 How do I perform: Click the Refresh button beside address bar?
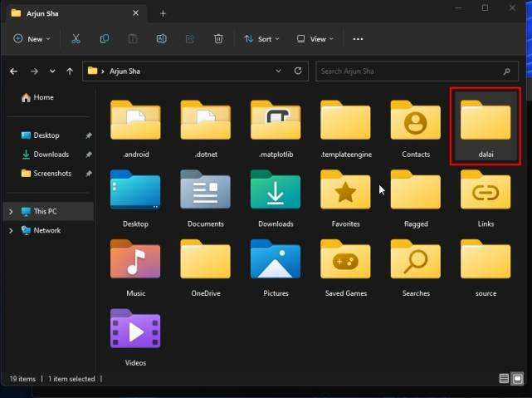[x=298, y=71]
